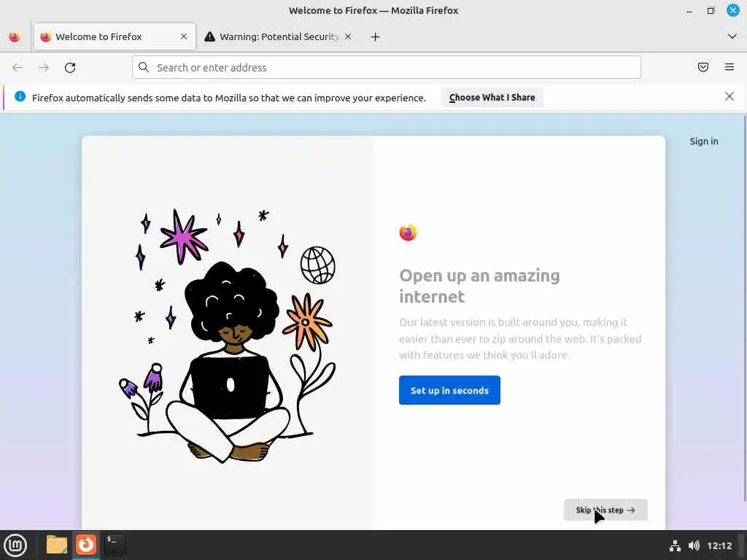Open the volume control tray icon
This screenshot has width=747, height=560.
(x=694, y=545)
